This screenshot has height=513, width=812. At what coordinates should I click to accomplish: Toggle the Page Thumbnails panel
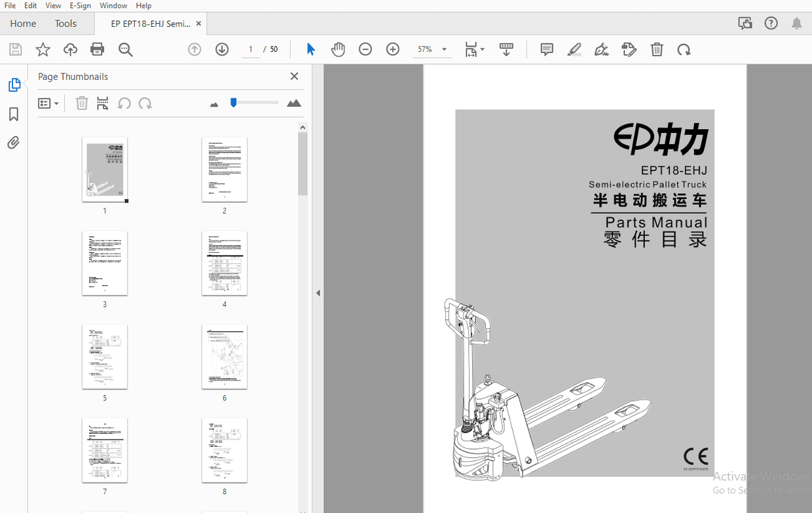click(13, 85)
